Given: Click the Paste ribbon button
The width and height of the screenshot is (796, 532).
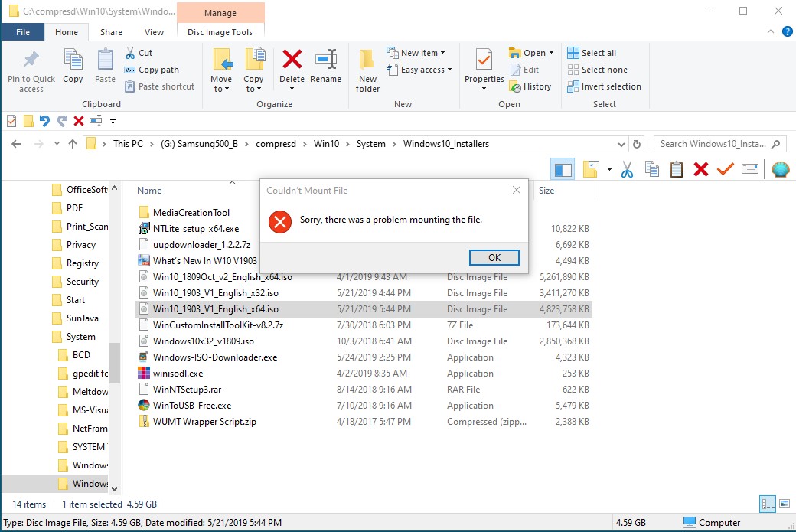Looking at the screenshot, I should [x=105, y=66].
